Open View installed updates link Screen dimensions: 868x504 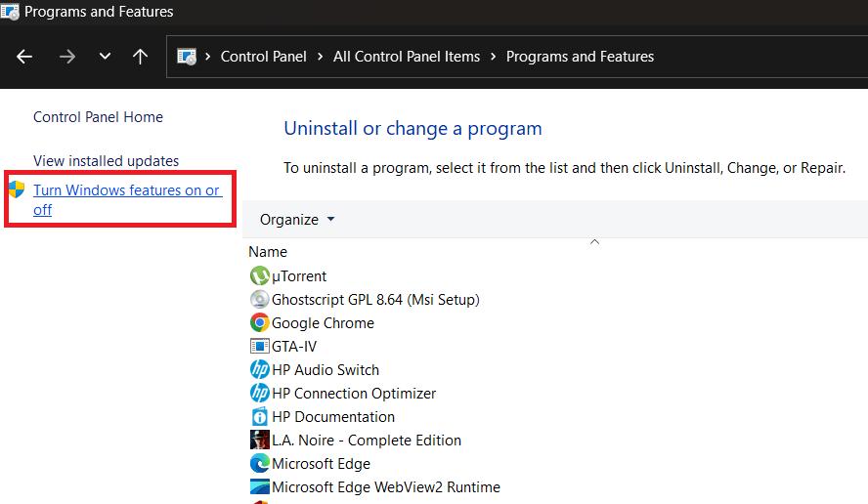click(x=106, y=161)
